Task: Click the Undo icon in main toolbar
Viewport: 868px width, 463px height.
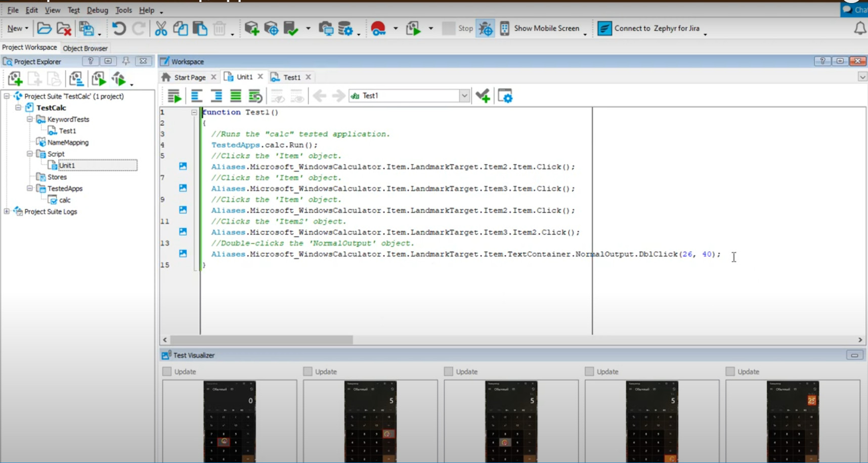Action: 119,29
